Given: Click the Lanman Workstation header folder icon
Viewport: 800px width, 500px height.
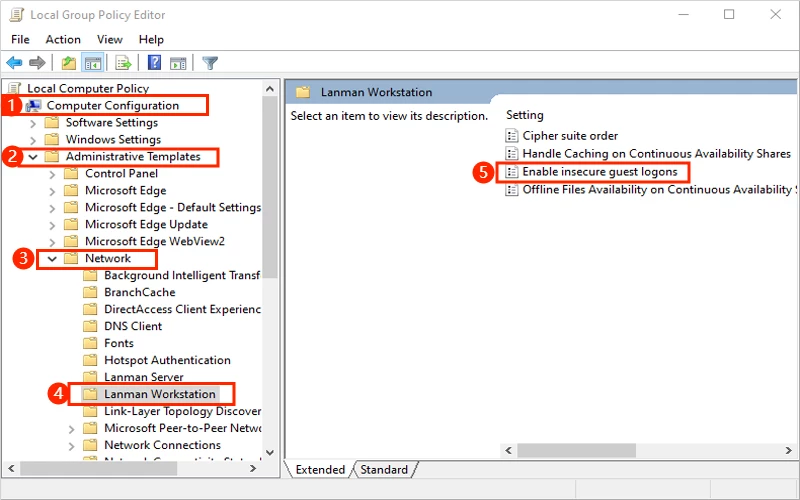Looking at the screenshot, I should coord(303,92).
